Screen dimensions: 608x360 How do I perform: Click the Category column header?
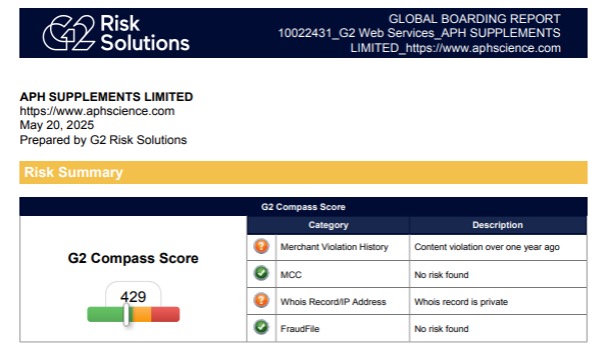click(328, 225)
